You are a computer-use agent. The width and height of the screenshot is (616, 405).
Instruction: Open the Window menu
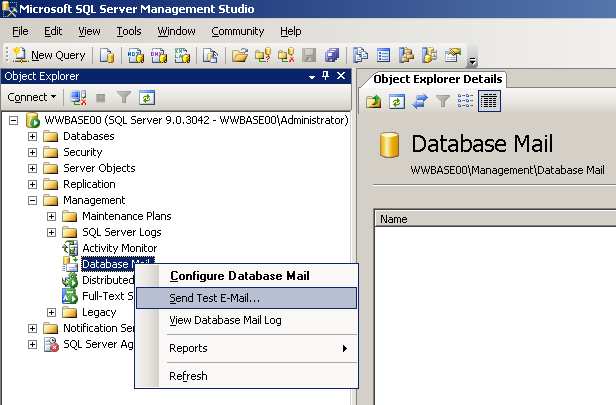tap(176, 31)
